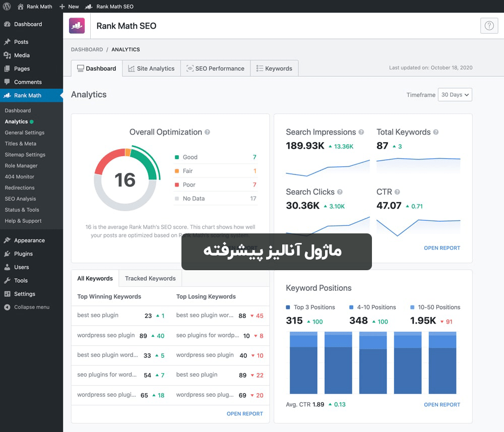Open the Timeframe 30 Days dropdown

pos(455,95)
